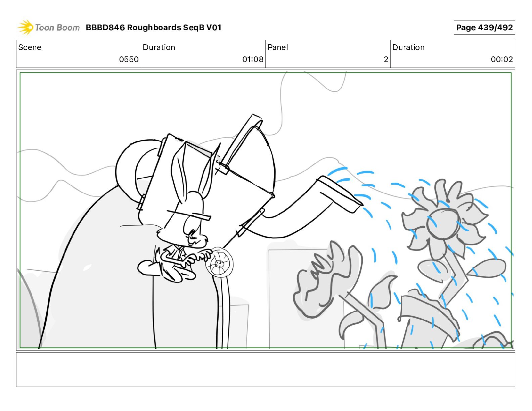
Task: Select scene number '0550'
Action: coord(129,59)
